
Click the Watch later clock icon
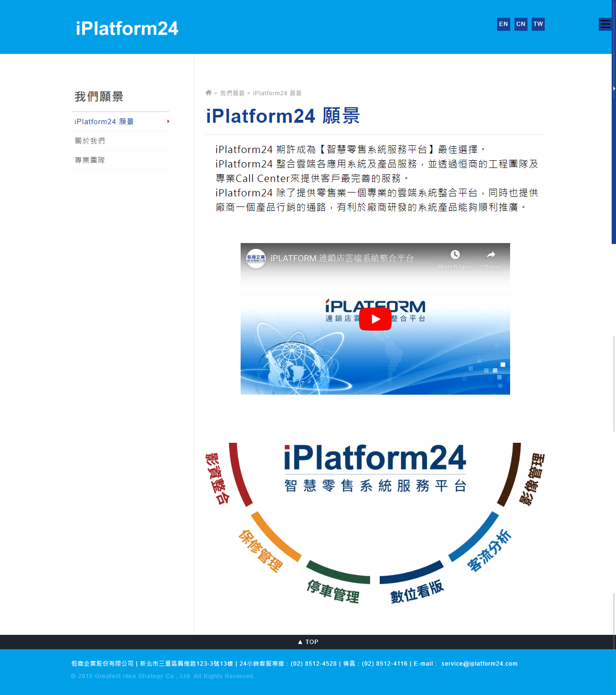455,255
